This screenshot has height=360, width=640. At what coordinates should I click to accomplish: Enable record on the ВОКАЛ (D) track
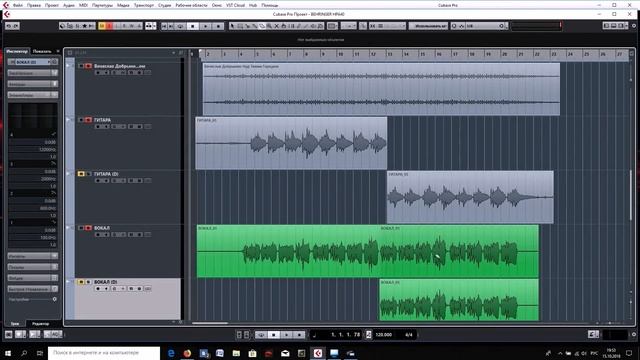pyautogui.click(x=98, y=289)
